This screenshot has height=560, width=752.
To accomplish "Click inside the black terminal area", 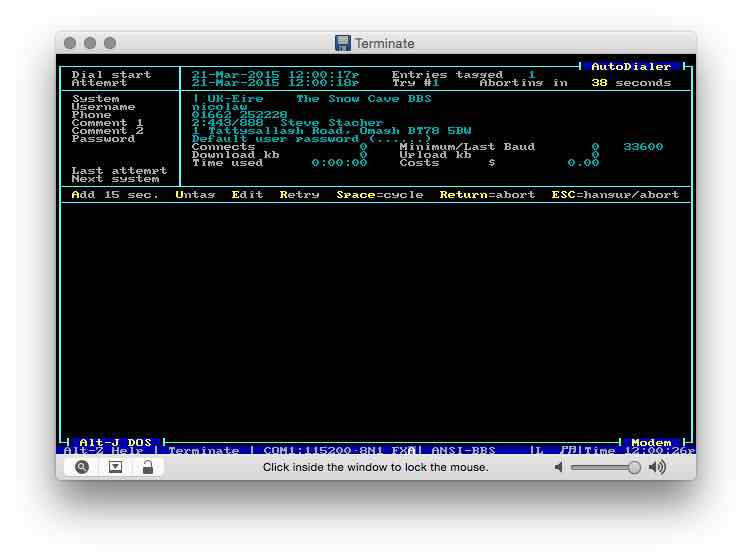I will click(x=376, y=319).
